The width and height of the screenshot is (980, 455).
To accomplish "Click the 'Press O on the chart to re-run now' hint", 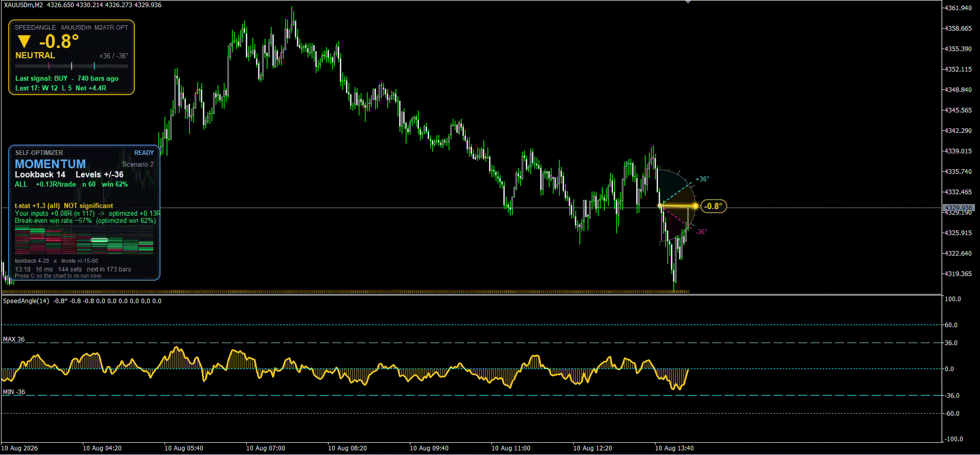I will [x=58, y=276].
